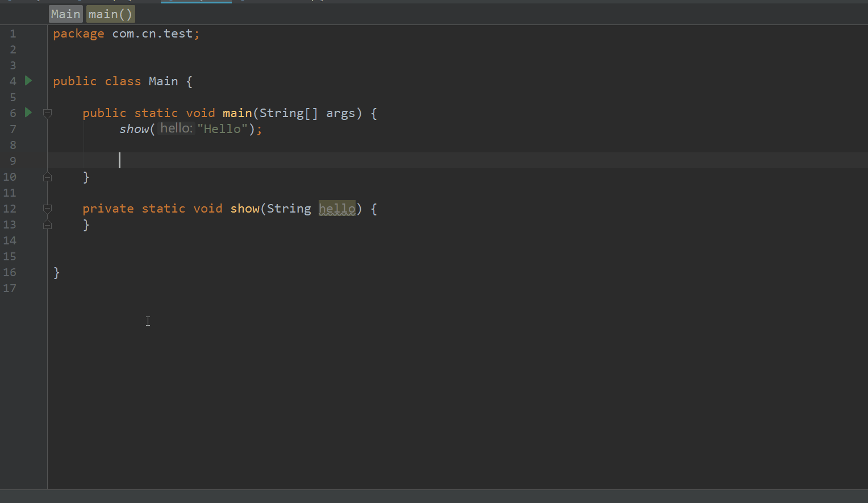Click line number 12 in the gutter
Viewport: 868px width, 503px height.
point(10,209)
